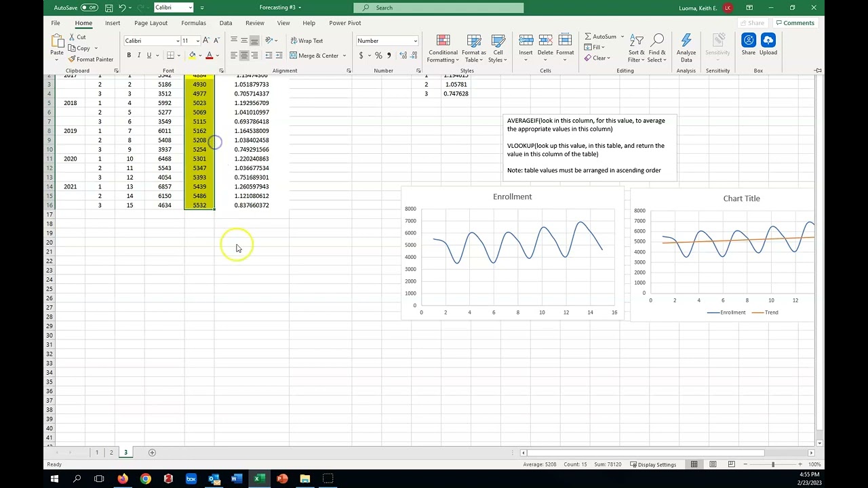Open the Number format dropdown
The height and width of the screenshot is (488, 868).
pyautogui.click(x=415, y=41)
